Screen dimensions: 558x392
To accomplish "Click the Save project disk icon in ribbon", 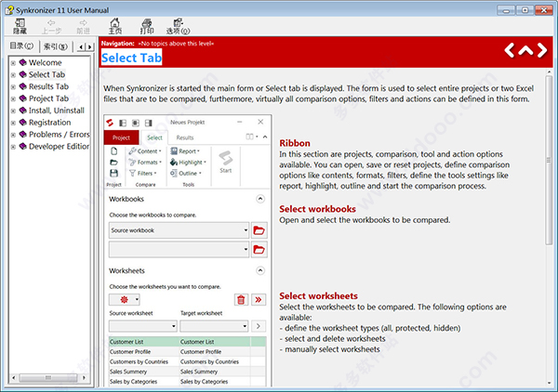I will (x=113, y=173).
